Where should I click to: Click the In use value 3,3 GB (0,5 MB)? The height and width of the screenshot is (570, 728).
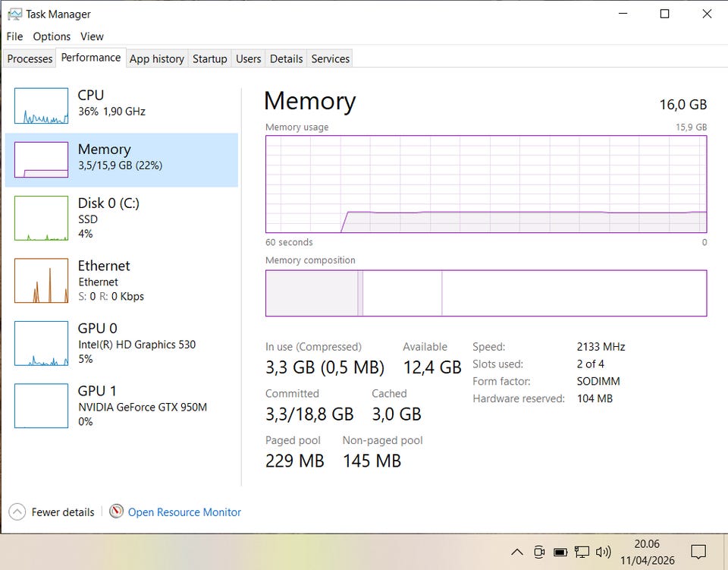(x=325, y=367)
